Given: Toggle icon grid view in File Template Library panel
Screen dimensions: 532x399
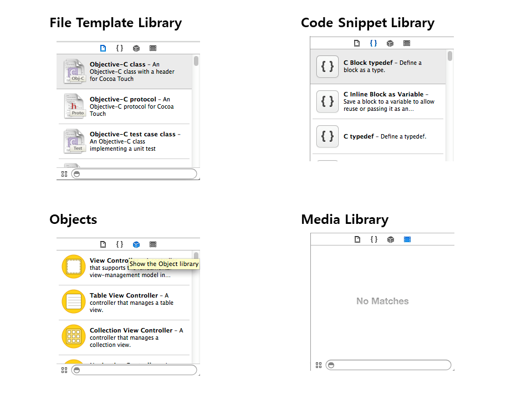Looking at the screenshot, I should (x=64, y=174).
